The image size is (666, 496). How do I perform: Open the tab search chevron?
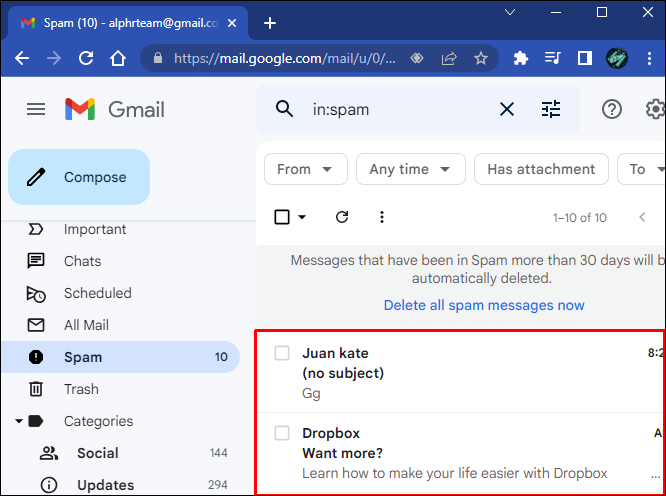click(x=510, y=12)
